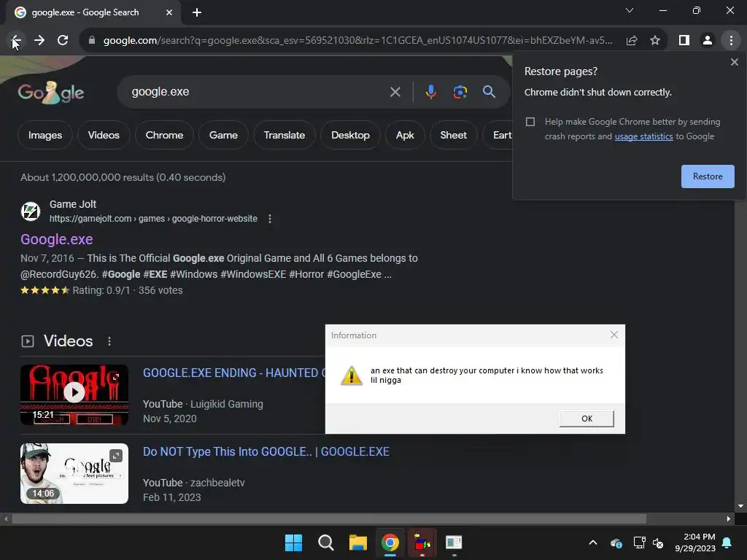Select the Translate filter chip
The image size is (747, 560).
tap(285, 135)
